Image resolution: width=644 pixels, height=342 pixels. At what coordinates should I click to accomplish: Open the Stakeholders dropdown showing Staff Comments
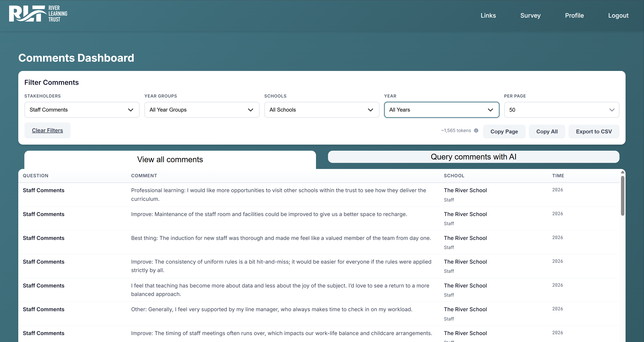point(82,110)
